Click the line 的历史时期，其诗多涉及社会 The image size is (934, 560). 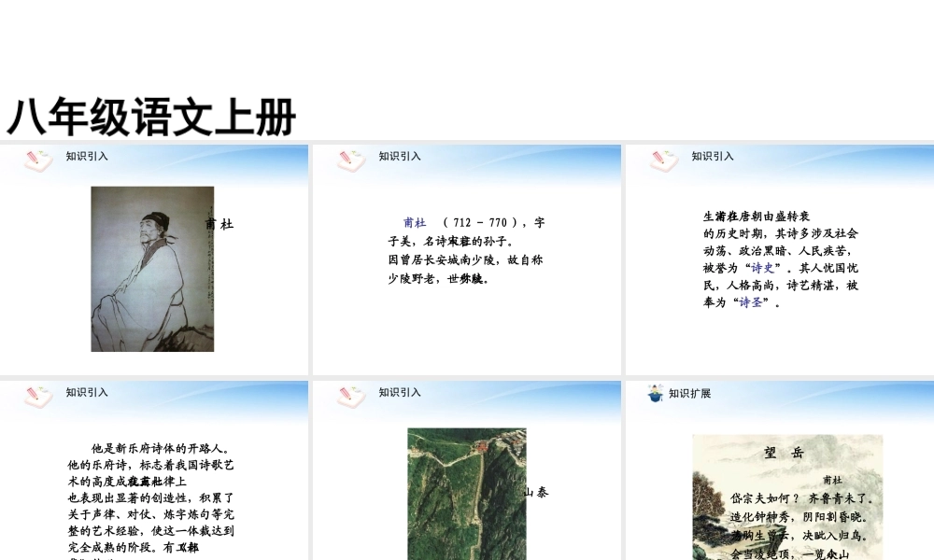pyautogui.click(x=780, y=233)
